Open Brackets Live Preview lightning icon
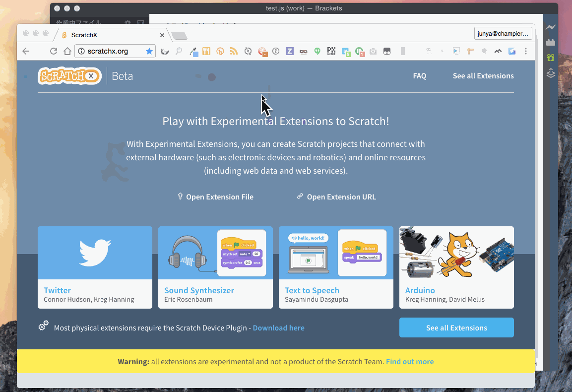The height and width of the screenshot is (392, 572). pos(551,27)
